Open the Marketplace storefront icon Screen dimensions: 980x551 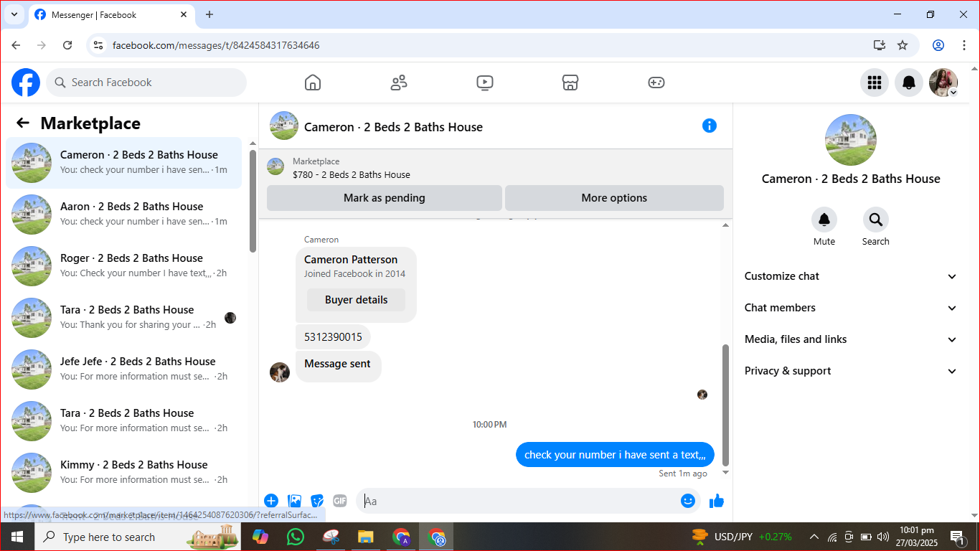(x=570, y=83)
